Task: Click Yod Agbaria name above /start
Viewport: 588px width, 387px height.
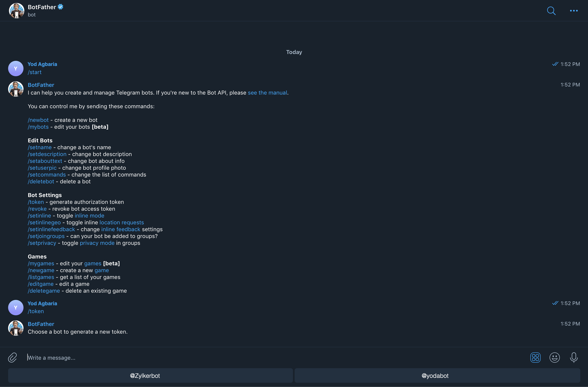Action: [x=42, y=64]
